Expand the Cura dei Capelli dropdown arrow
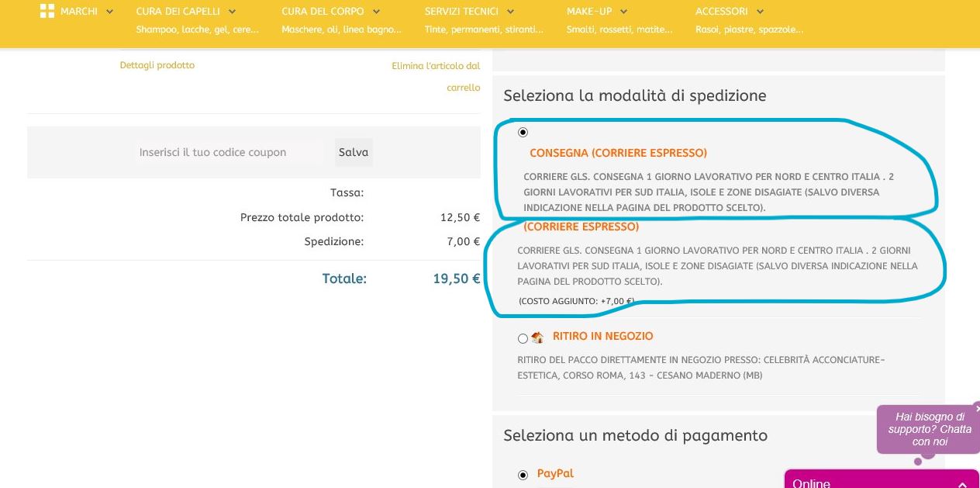 (x=232, y=12)
